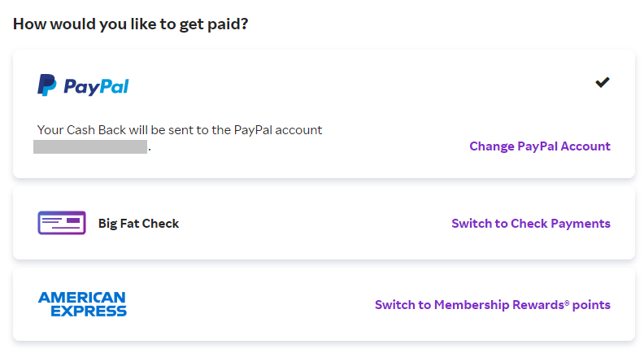The height and width of the screenshot is (353, 644).
Task: Click the black checkmark on the PayPal option
Action: point(603,82)
